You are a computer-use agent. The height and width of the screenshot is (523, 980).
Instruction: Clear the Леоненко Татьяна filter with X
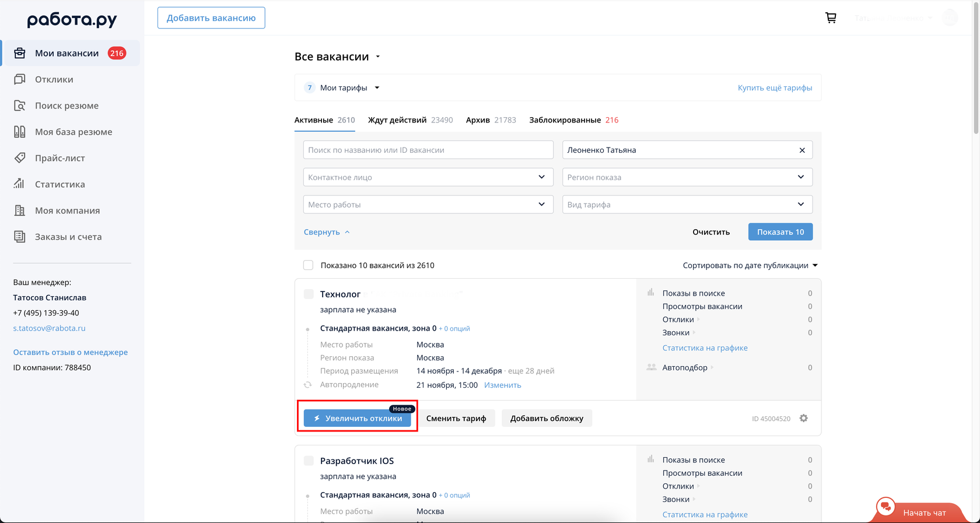pos(802,150)
